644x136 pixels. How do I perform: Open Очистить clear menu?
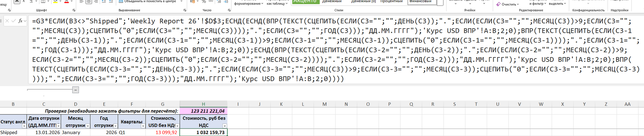pos(508,4)
